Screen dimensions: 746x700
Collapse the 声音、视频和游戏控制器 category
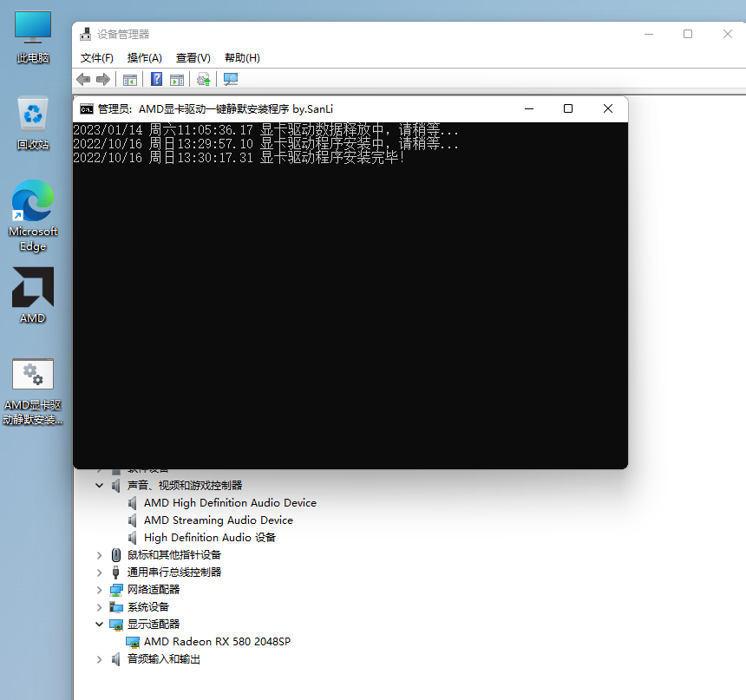pyautogui.click(x=98, y=485)
